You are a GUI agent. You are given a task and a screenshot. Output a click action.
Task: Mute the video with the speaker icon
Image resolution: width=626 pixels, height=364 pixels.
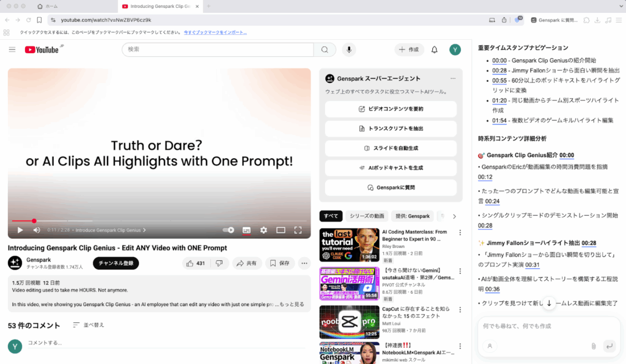(x=37, y=230)
